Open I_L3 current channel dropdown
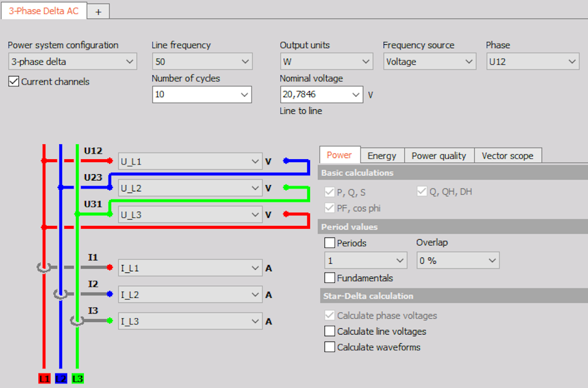 (190, 321)
